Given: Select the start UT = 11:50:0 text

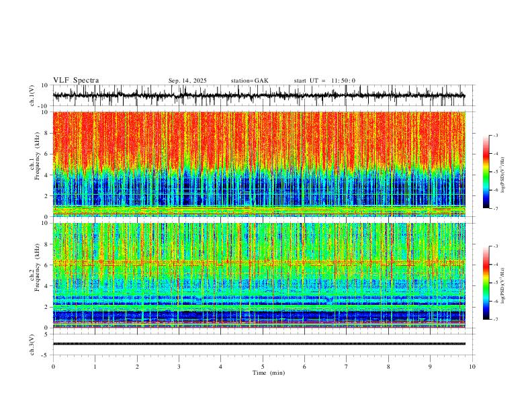Looking at the screenshot, I should [324, 81].
